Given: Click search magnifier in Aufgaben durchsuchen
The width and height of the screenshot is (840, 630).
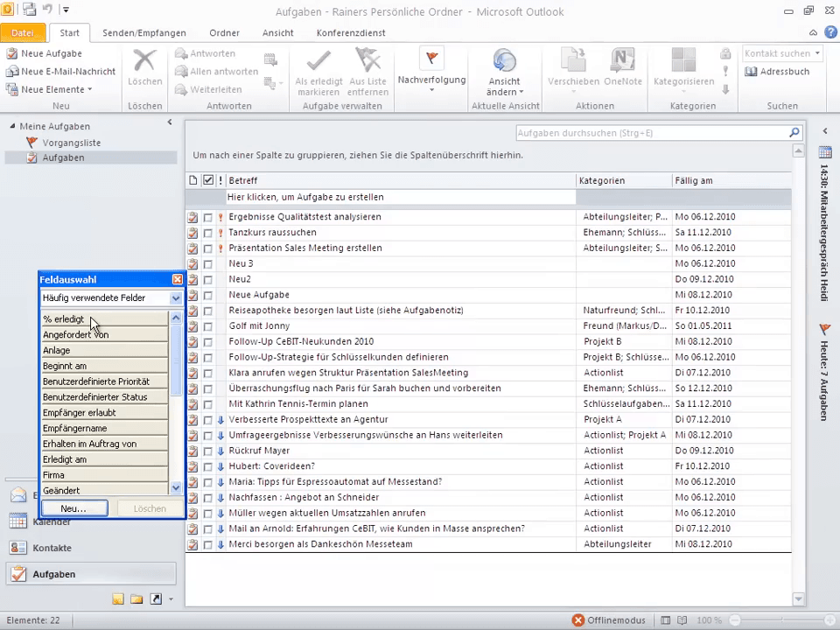Looking at the screenshot, I should [x=794, y=133].
